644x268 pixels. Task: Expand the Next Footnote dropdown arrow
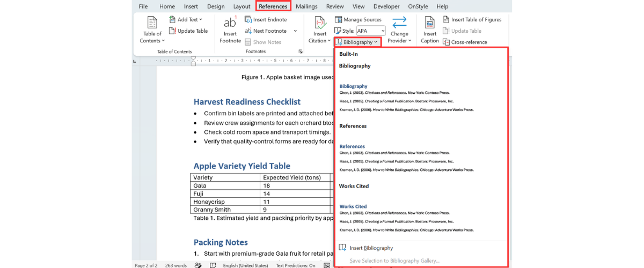click(295, 31)
